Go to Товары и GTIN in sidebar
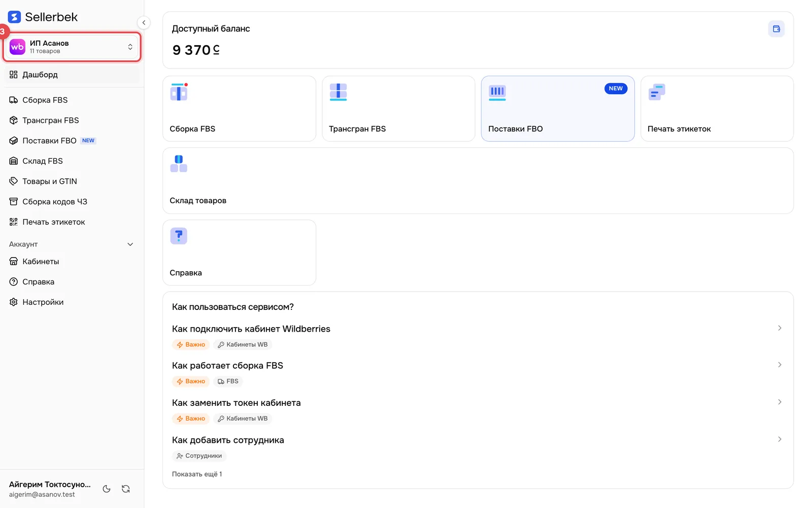Screen dimensions: 812x508 coord(49,181)
